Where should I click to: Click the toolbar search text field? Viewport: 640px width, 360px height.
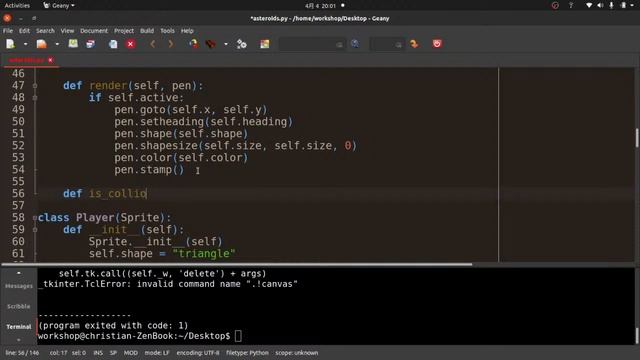pyautogui.click(x=312, y=44)
